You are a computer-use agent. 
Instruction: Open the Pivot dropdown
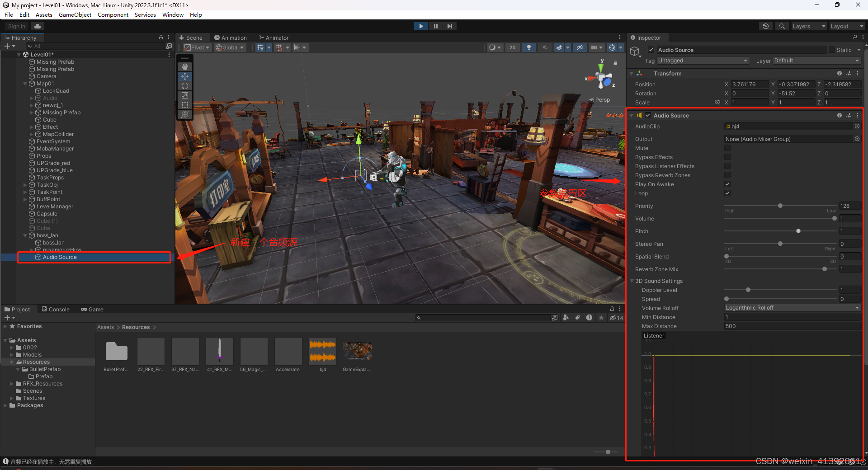point(197,47)
